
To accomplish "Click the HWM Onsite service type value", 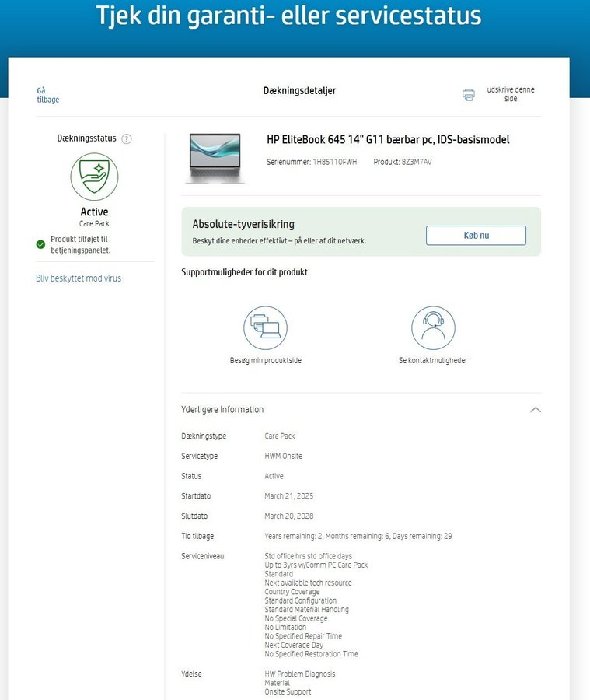I will click(x=284, y=456).
